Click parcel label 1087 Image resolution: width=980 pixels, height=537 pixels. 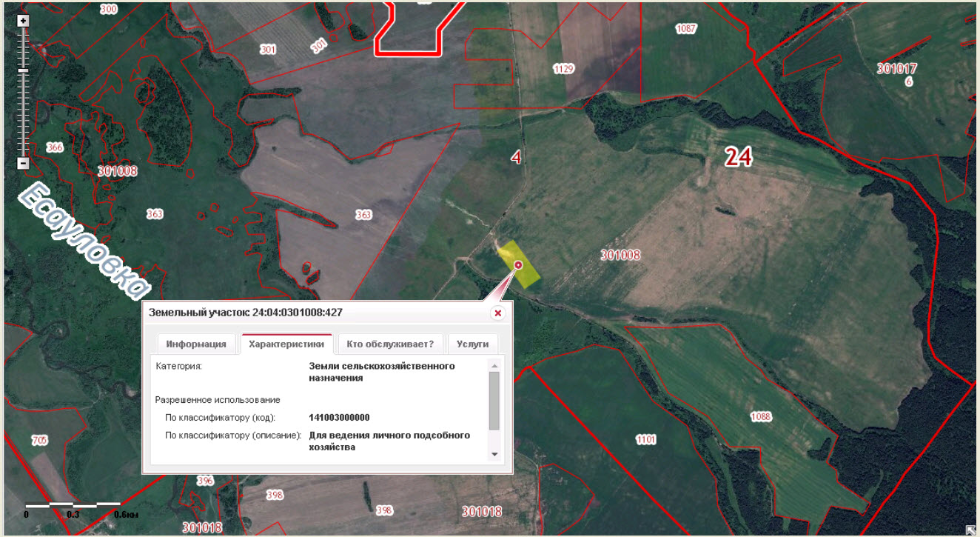coord(686,28)
